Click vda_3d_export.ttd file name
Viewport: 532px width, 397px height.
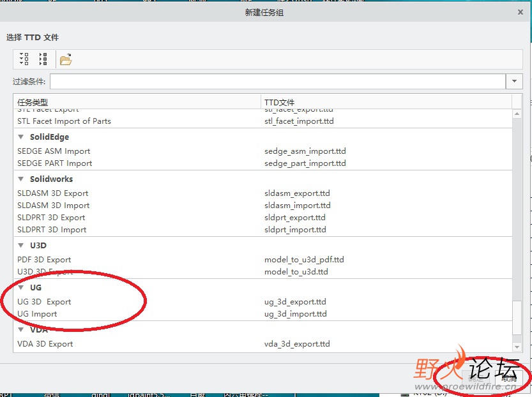coord(297,344)
